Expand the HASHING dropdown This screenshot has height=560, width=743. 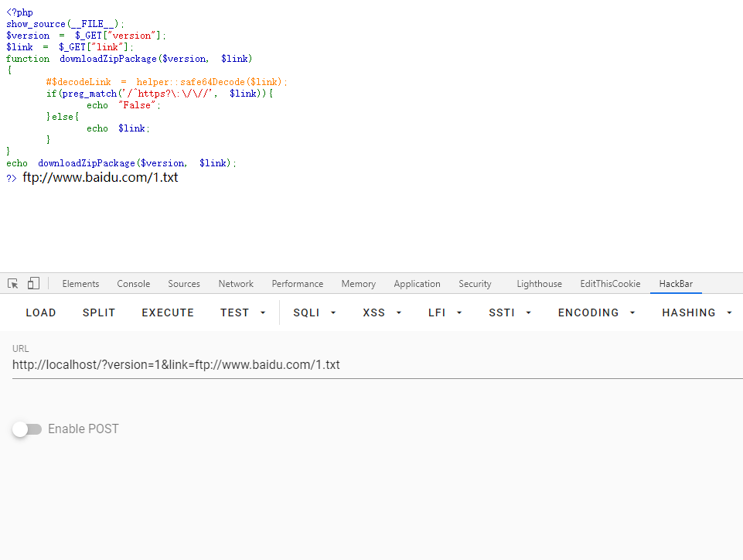(x=696, y=312)
